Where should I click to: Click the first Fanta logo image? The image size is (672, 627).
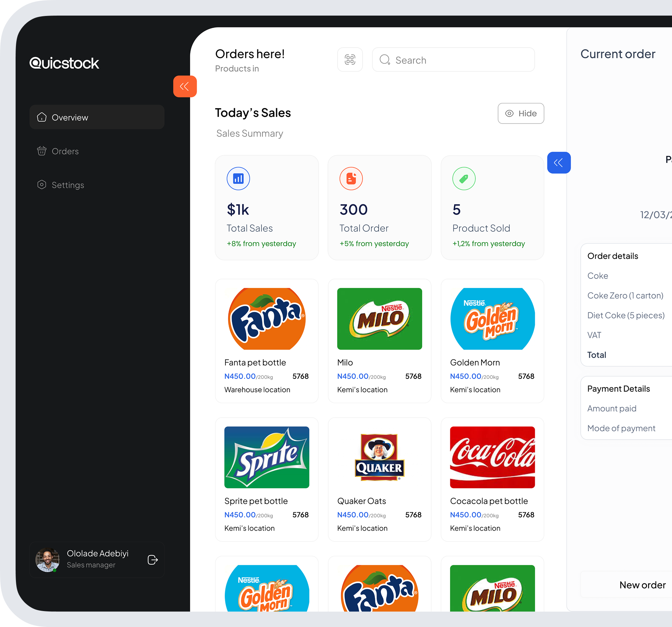coord(267,319)
